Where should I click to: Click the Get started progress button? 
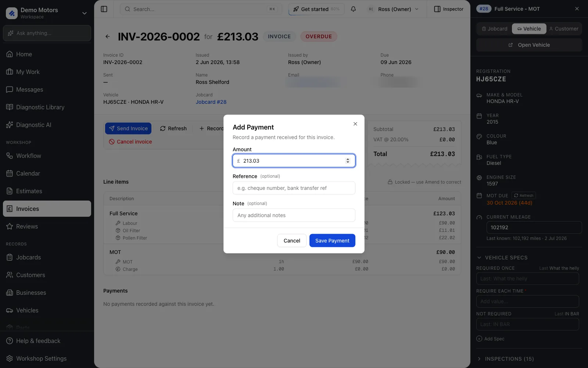tap(316, 9)
